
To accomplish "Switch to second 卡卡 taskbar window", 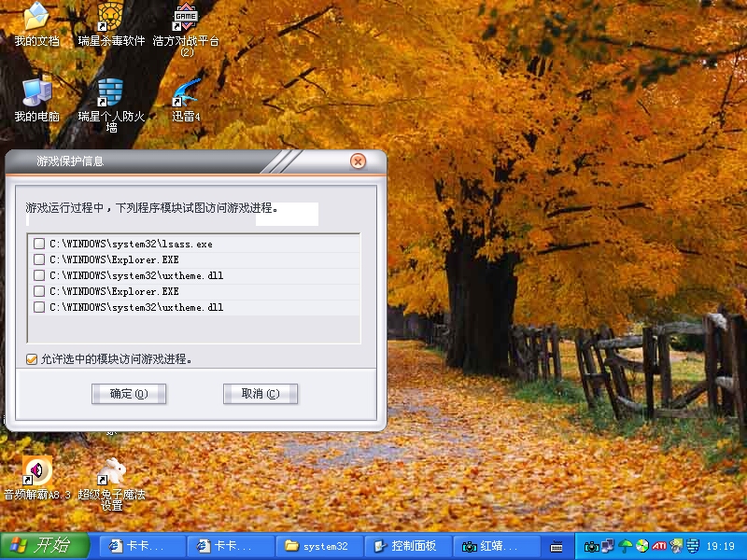I will tap(231, 546).
